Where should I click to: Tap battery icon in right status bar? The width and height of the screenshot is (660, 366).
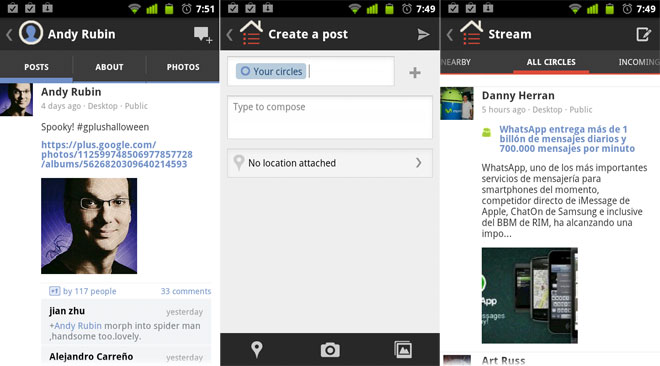609,8
